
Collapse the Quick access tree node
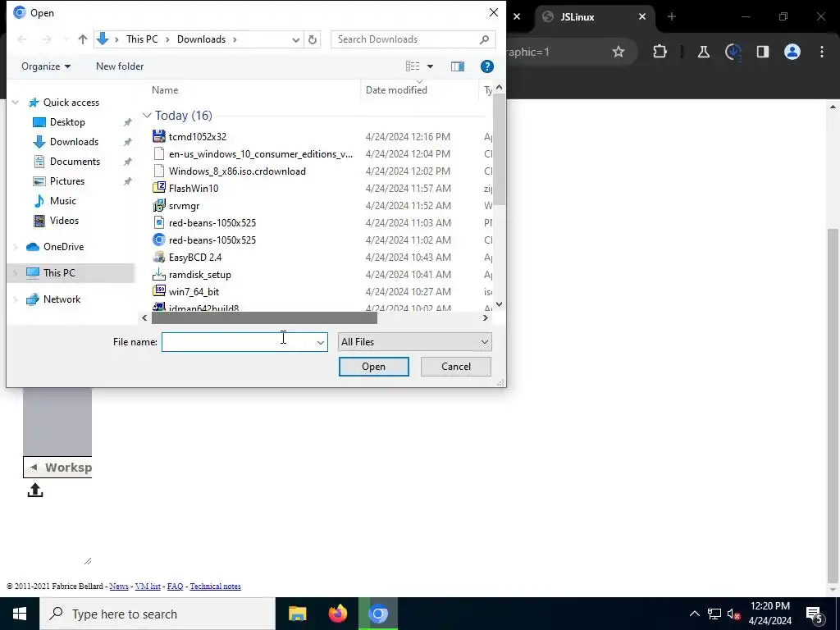coord(16,103)
